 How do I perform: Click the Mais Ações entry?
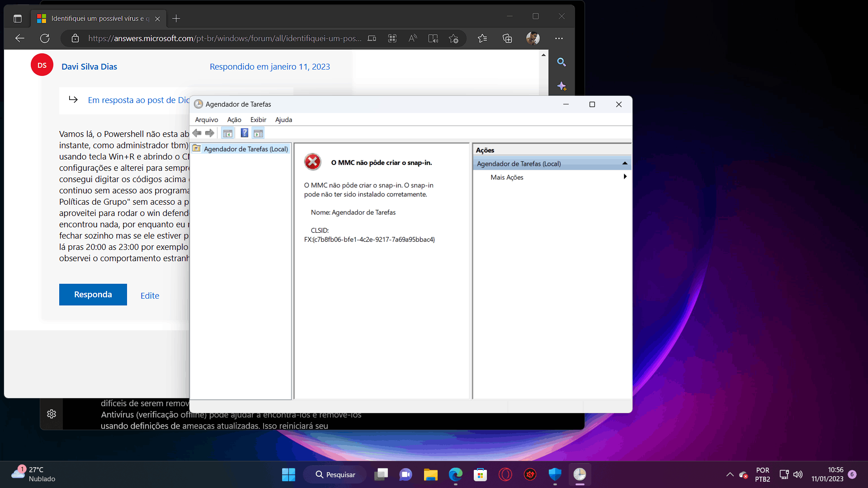pos(507,177)
